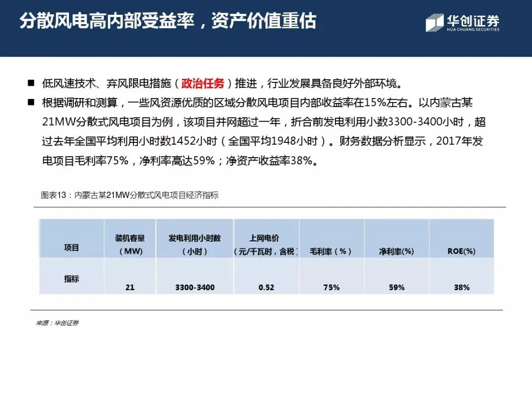The height and width of the screenshot is (399, 532).
Task: Click the table cell value 59%
Action: coord(397,287)
